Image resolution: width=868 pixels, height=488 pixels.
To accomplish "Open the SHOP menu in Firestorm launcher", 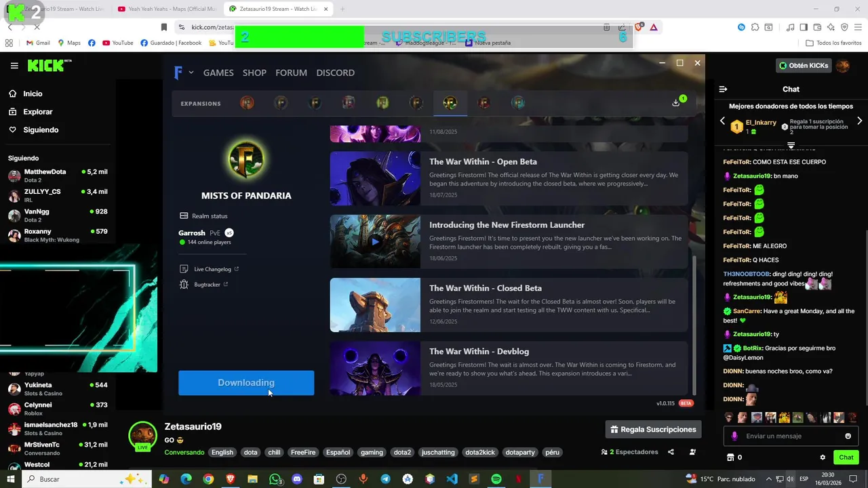I will (x=254, y=73).
